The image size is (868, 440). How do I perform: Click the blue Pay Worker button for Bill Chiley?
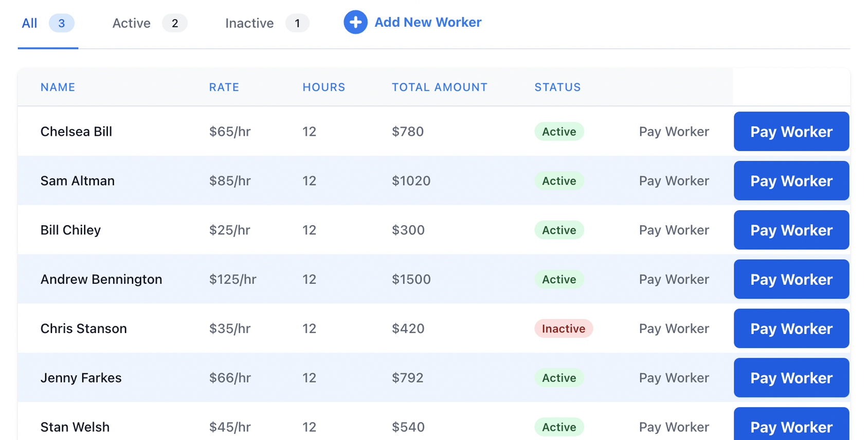(x=791, y=230)
